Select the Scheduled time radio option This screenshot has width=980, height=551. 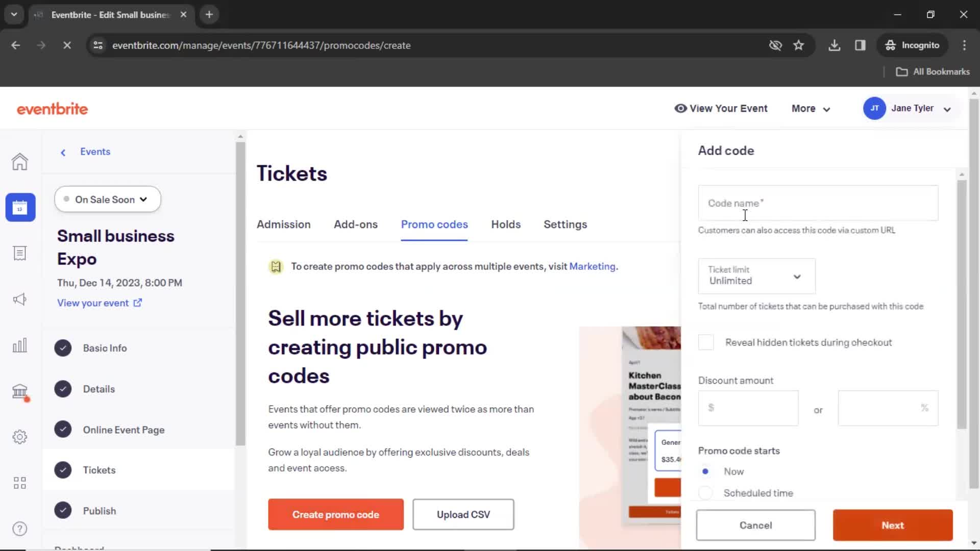coord(705,493)
